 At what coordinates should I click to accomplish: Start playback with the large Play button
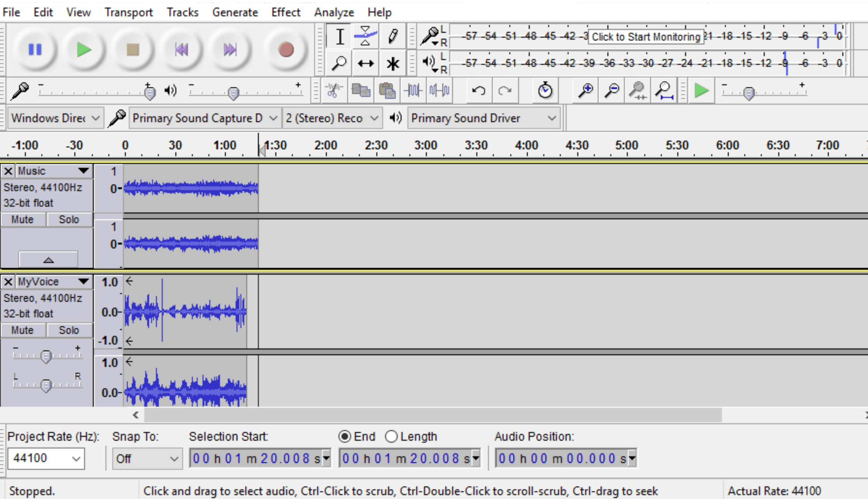(x=83, y=50)
